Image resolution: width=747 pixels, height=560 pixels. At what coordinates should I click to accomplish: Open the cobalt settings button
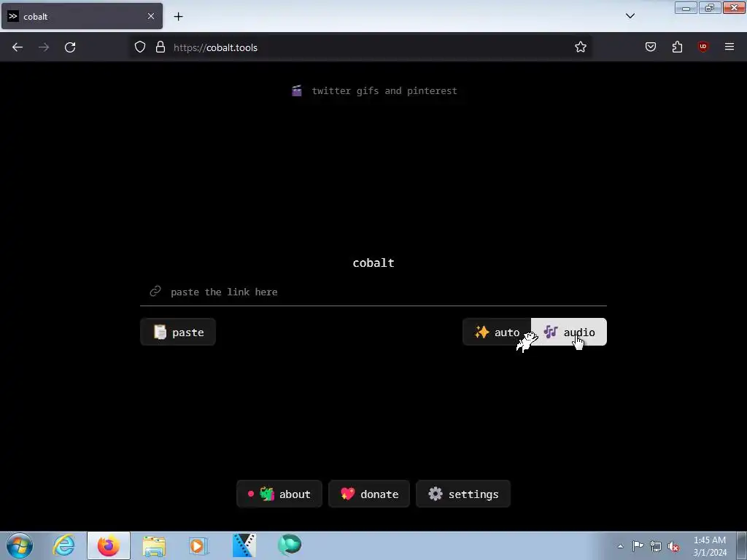pos(463,494)
